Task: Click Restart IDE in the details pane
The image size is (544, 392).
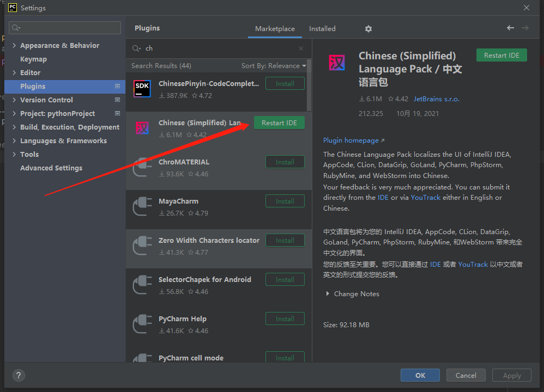Action: click(x=501, y=56)
